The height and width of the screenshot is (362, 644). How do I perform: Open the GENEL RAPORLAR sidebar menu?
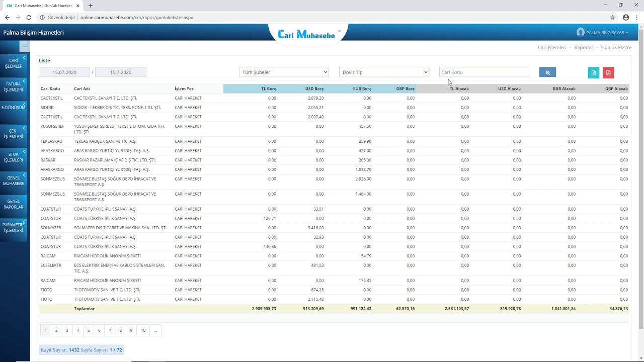(13, 204)
